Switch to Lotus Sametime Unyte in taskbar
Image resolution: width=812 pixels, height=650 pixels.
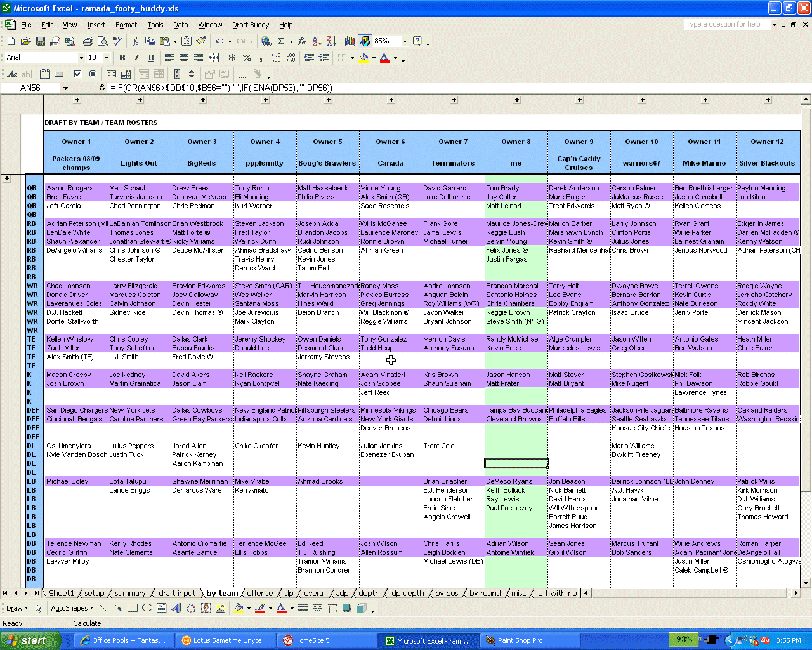tap(227, 640)
